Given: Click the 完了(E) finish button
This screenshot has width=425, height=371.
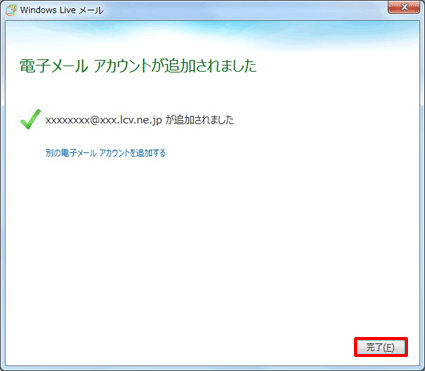Looking at the screenshot, I should (381, 347).
